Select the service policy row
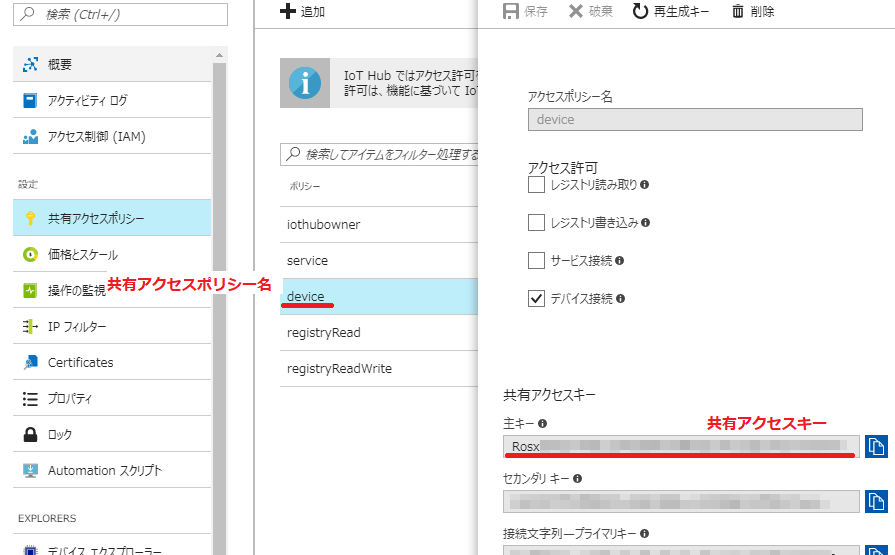Screen dimensions: 895x555 pyautogui.click(x=378, y=260)
